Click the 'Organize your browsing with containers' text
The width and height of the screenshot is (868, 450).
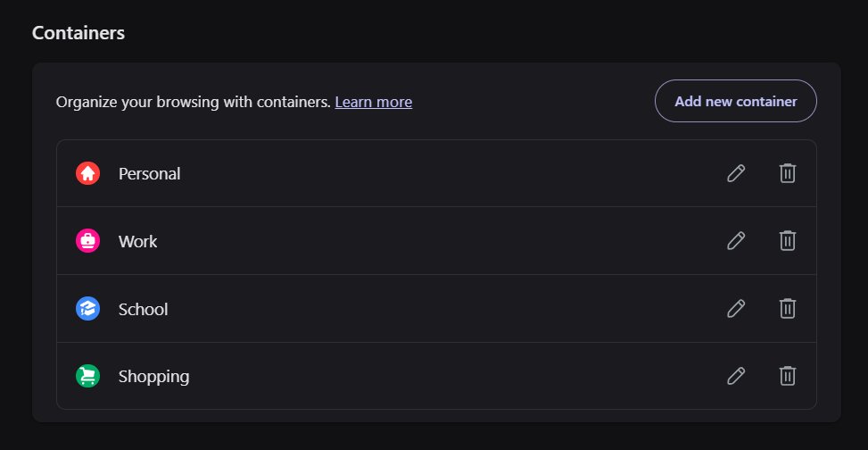(194, 103)
